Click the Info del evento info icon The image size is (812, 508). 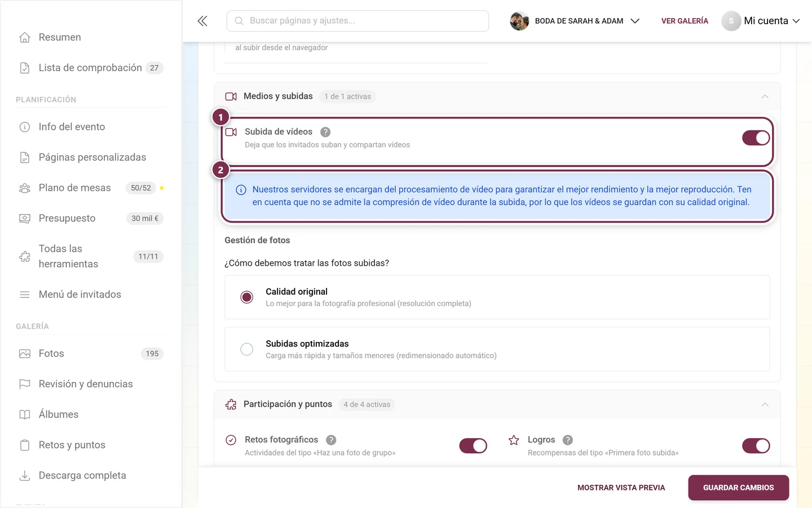tap(25, 127)
